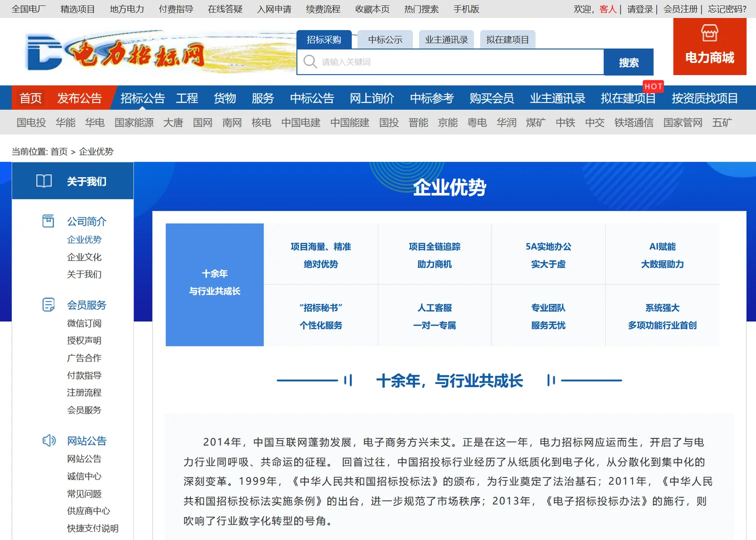The height and width of the screenshot is (540, 756).
Task: Click the document icon next to 公司简介
Action: (x=48, y=220)
